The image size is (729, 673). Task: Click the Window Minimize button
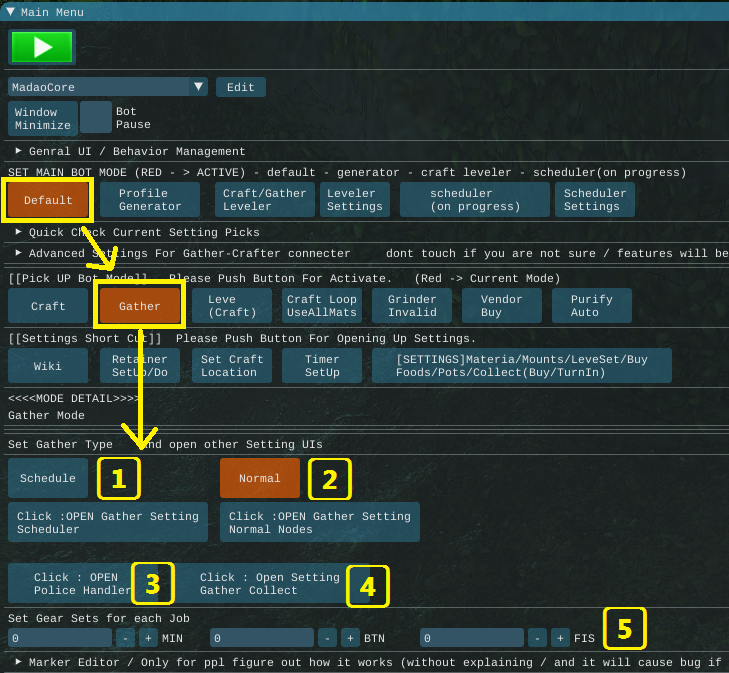(x=43, y=119)
